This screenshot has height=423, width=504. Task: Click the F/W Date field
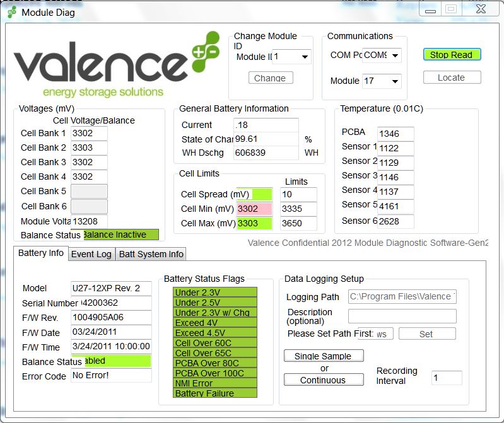coord(111,332)
